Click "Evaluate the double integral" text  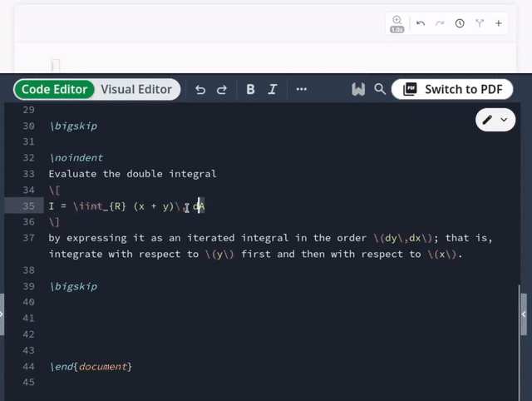pyautogui.click(x=132, y=174)
